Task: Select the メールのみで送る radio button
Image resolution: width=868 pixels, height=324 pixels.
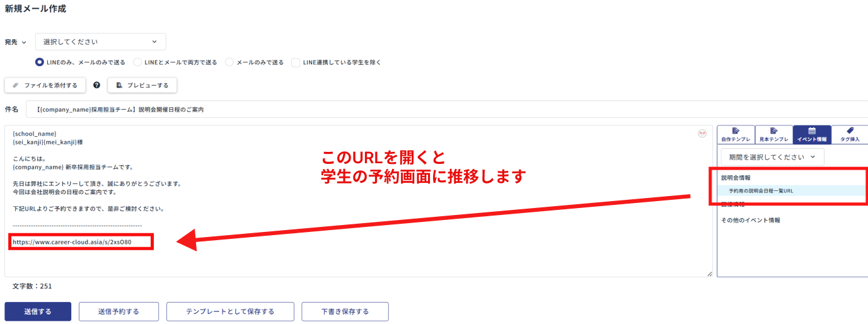Action: [x=229, y=62]
